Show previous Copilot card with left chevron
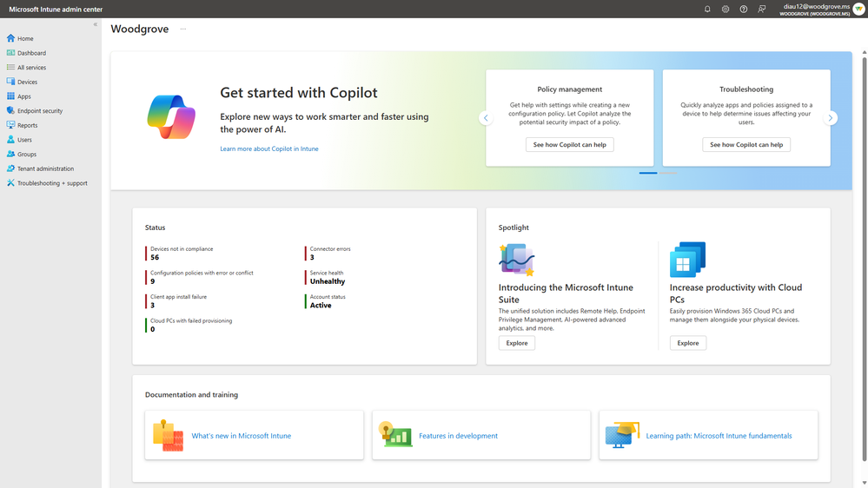 tap(486, 118)
